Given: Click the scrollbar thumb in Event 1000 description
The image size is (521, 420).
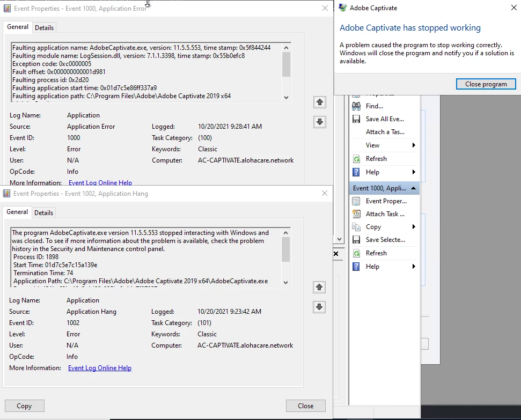Looking at the screenshot, I should 286,64.
